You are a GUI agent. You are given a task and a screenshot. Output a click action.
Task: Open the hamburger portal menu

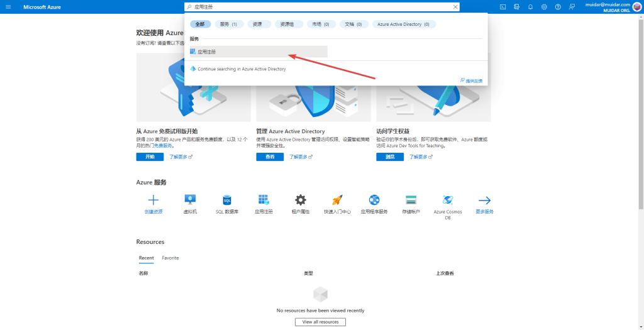point(8,7)
